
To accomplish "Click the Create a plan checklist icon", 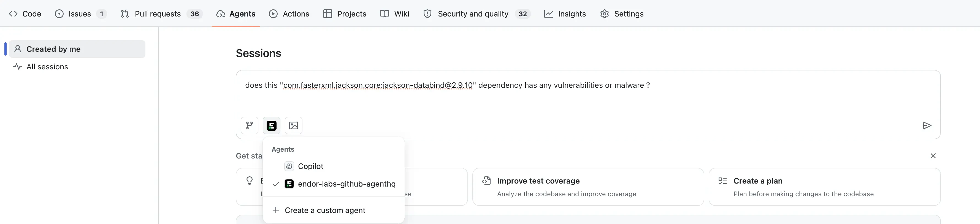I will point(722,181).
